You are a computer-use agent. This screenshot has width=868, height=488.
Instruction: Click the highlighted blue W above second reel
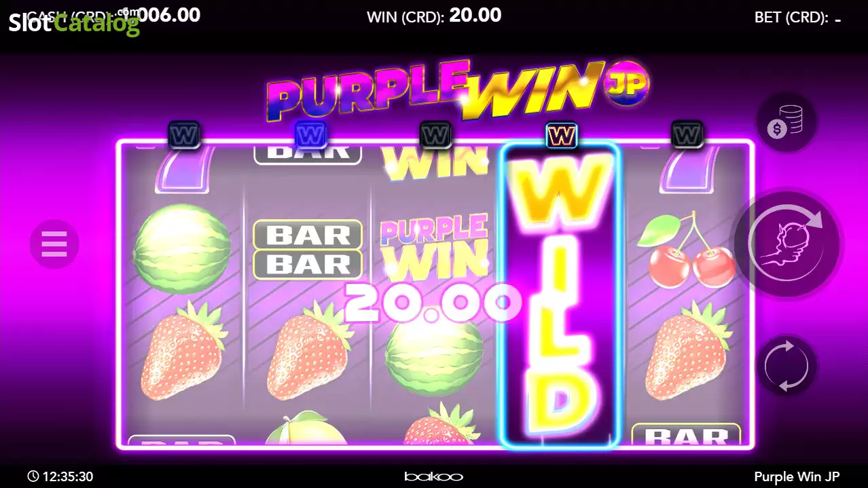[x=310, y=135]
